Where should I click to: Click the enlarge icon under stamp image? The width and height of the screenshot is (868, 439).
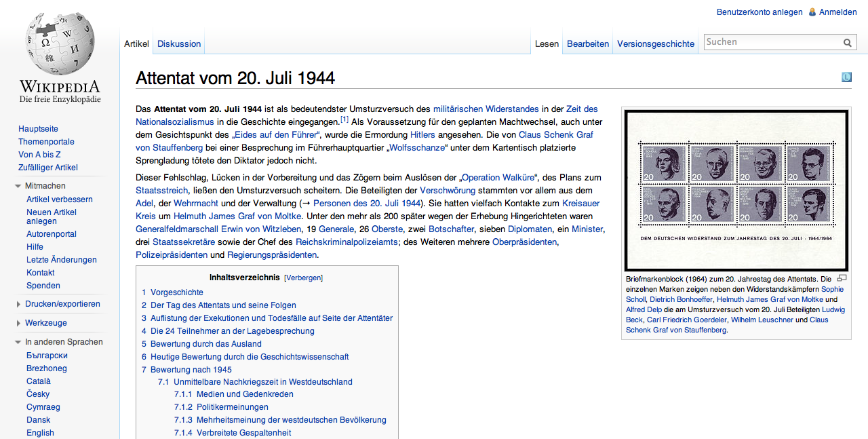pyautogui.click(x=842, y=278)
